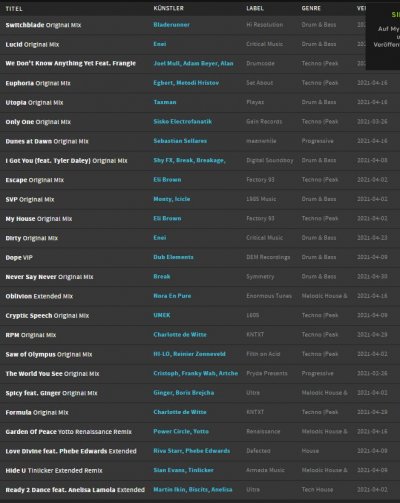The width and height of the screenshot is (400, 503).
Task: Open track RPM Original Mix
Action: click(31, 335)
